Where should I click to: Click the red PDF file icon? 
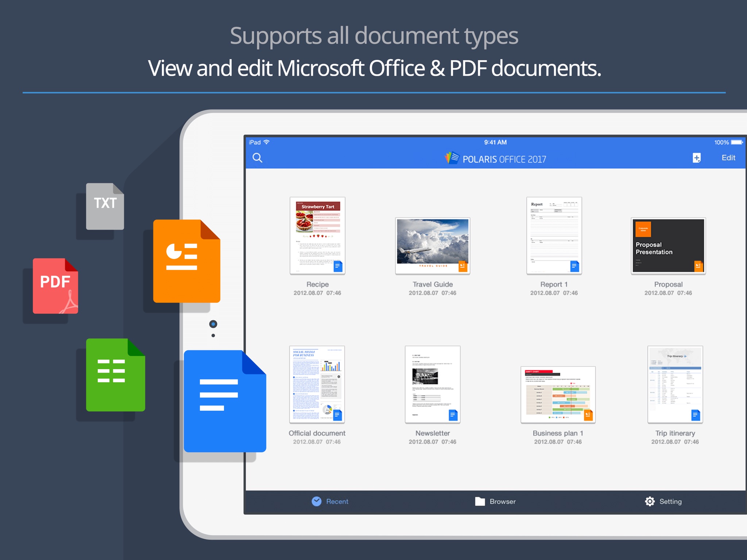[55, 286]
